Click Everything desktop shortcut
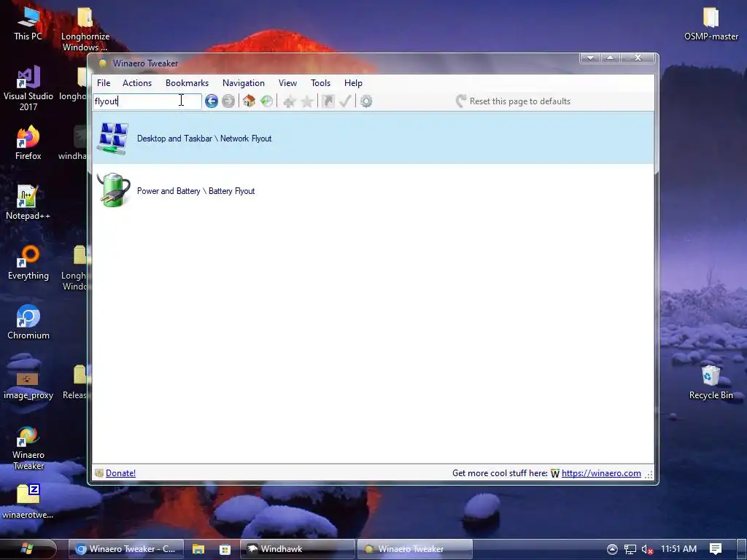The image size is (747, 560). [x=28, y=262]
